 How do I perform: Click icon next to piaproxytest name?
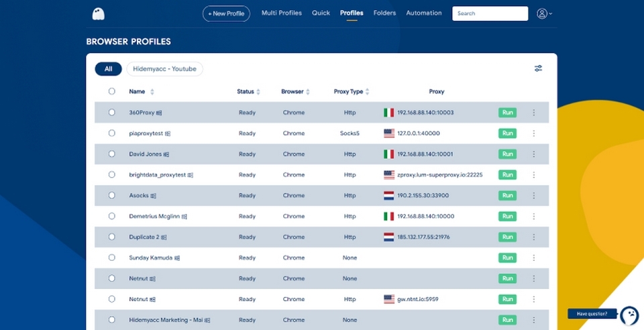(168, 133)
